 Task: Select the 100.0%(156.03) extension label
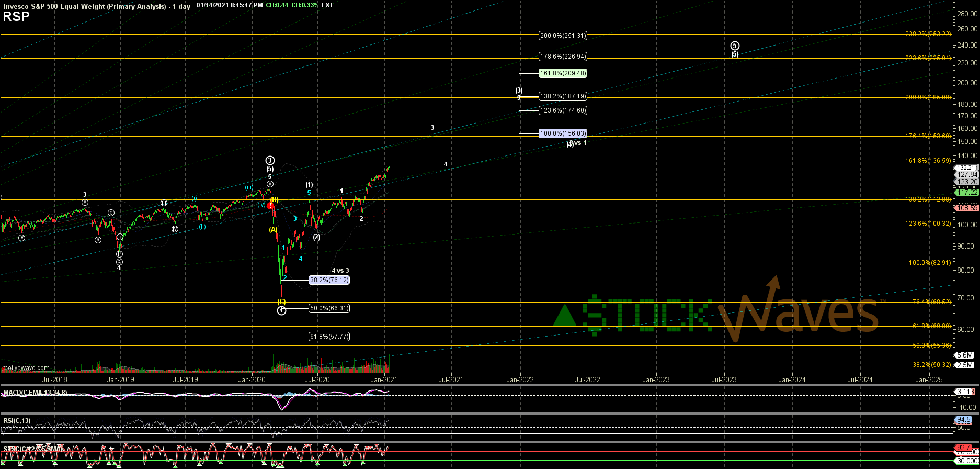click(563, 133)
